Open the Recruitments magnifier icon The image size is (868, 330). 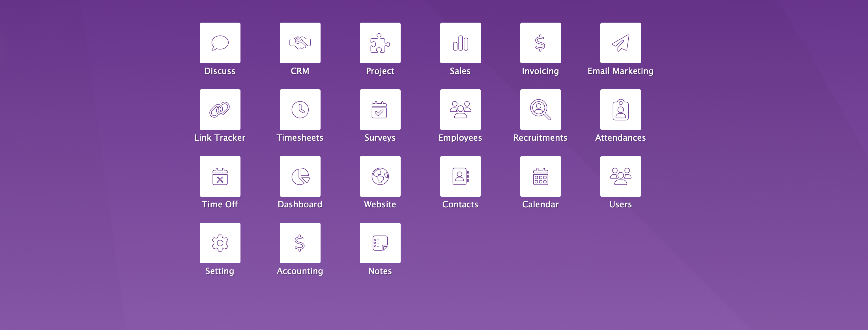click(540, 109)
